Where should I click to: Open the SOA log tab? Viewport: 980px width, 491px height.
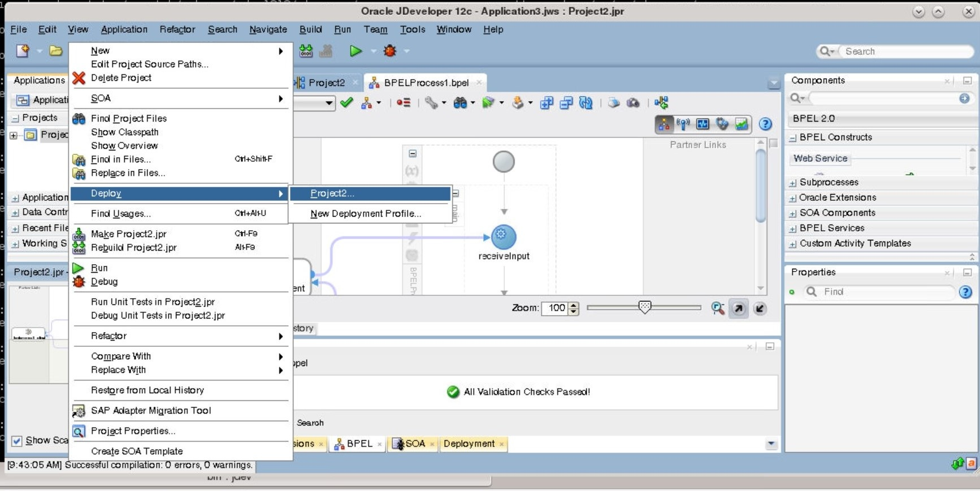tap(414, 444)
